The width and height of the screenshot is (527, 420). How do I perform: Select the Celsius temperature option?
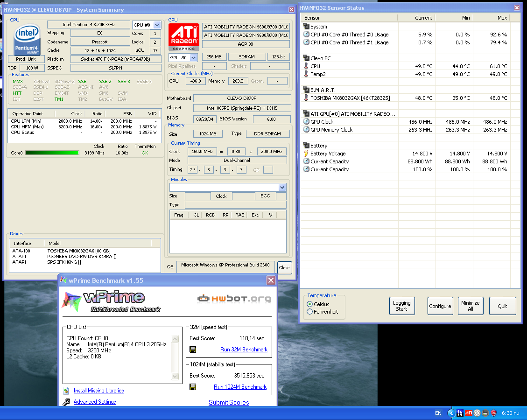pos(318,304)
